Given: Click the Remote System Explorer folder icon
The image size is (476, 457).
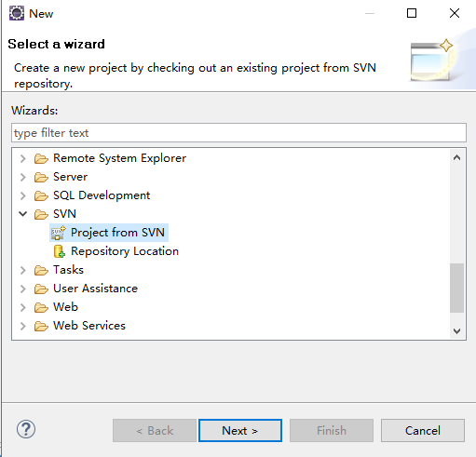Looking at the screenshot, I should [41, 158].
